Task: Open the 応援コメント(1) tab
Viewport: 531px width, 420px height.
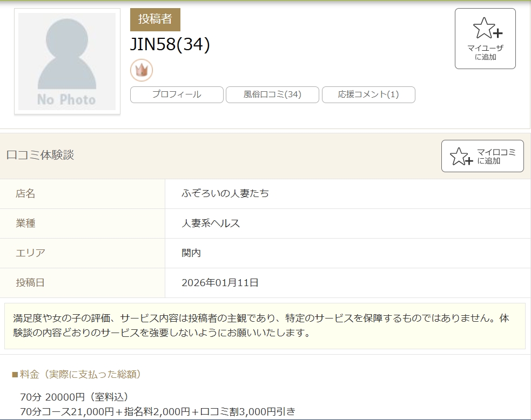Action: (x=368, y=94)
